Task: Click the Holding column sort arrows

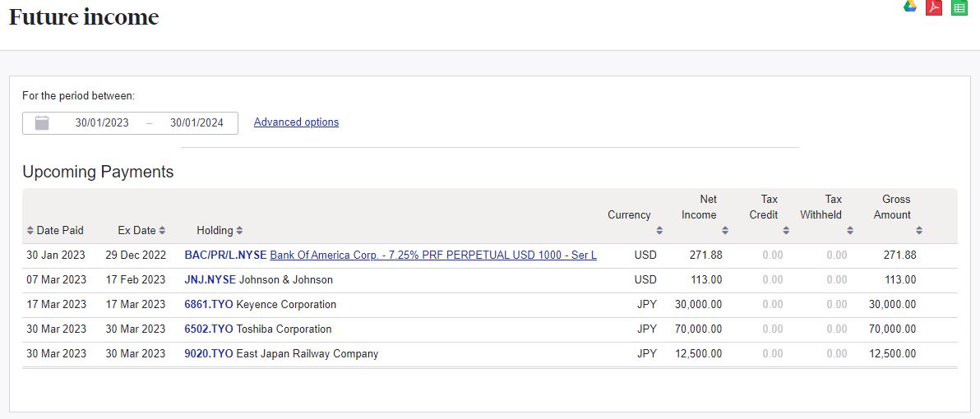Action: tap(239, 231)
